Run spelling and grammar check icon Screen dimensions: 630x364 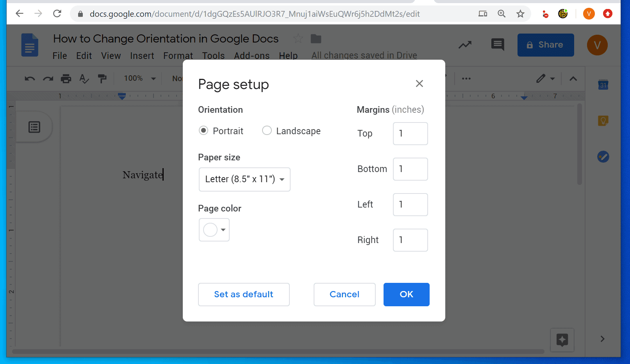point(84,78)
